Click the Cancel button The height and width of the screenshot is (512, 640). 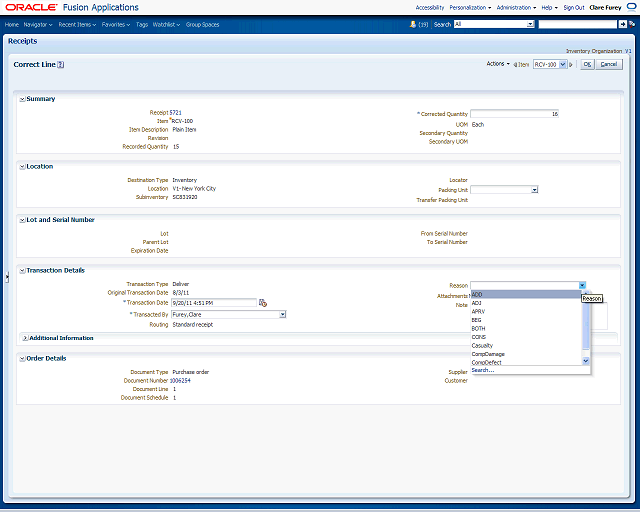pos(609,64)
